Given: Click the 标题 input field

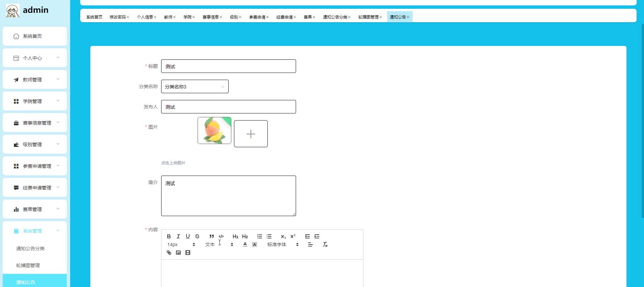Looking at the screenshot, I should [229, 66].
